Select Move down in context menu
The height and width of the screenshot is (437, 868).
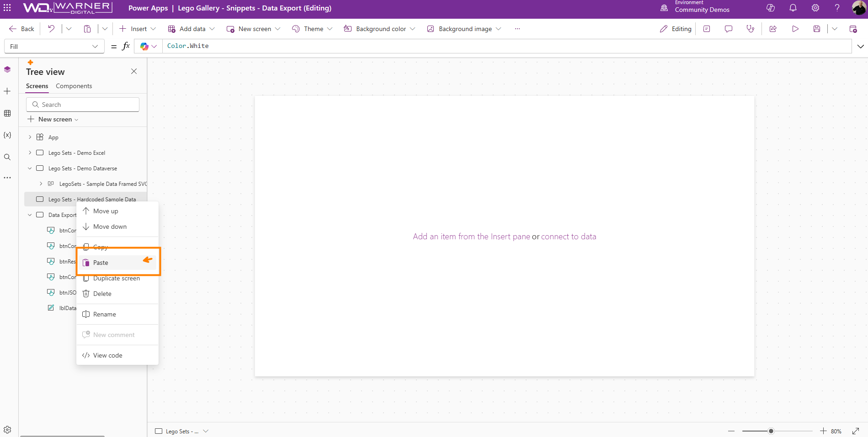[x=117, y=226]
